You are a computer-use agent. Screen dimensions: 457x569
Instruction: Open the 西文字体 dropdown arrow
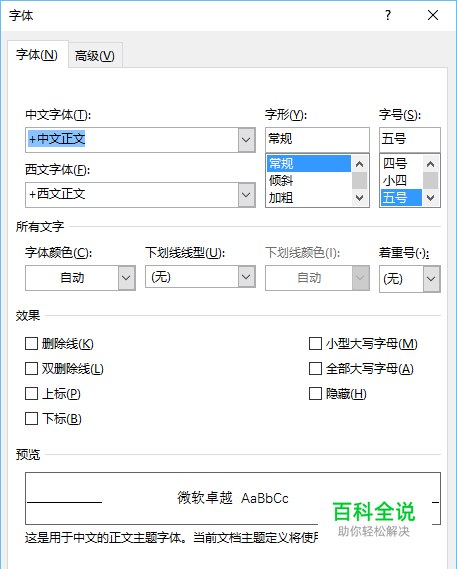click(246, 195)
